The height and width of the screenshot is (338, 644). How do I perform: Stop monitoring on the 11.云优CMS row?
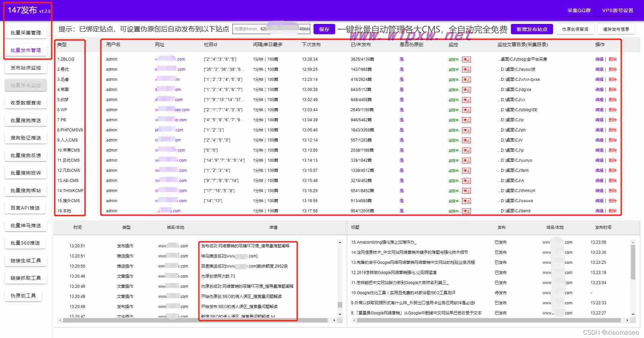466,160
